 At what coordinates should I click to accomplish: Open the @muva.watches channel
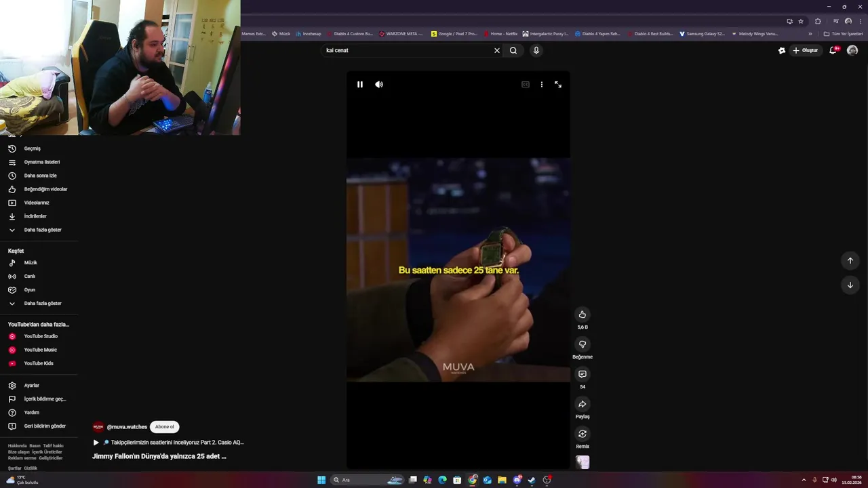[x=127, y=427]
